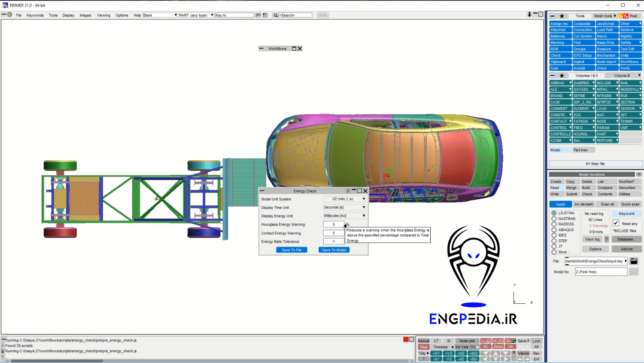Click the help question mark in Energy Check dialog
The width and height of the screenshot is (644, 363).
coord(348,191)
